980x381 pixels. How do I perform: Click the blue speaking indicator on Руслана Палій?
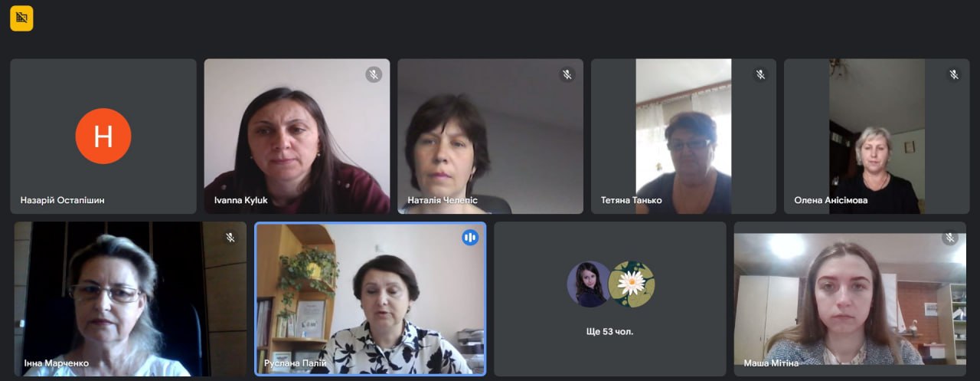point(470,238)
